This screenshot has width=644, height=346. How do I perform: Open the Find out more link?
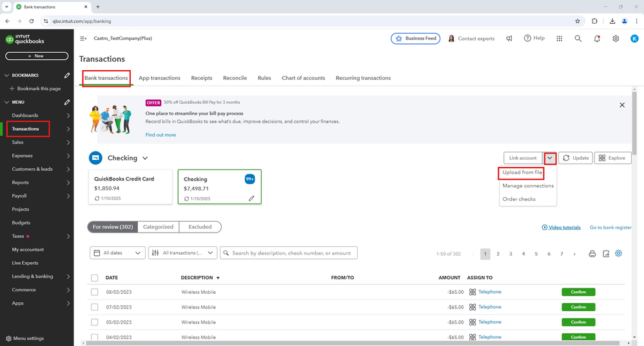(161, 135)
